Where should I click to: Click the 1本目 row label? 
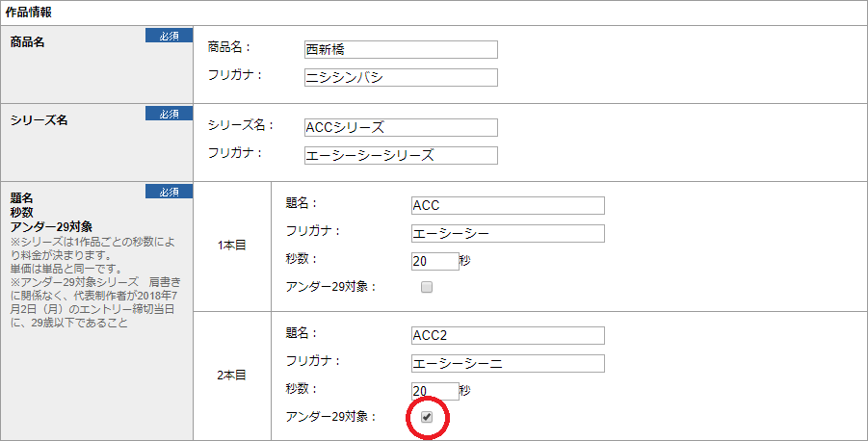pos(232,246)
